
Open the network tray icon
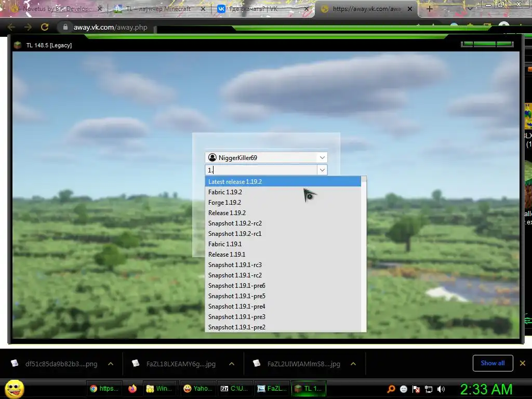(x=429, y=389)
